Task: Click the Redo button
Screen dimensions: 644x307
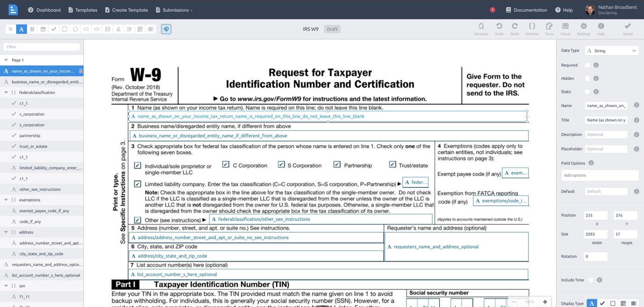Action: pyautogui.click(x=515, y=29)
